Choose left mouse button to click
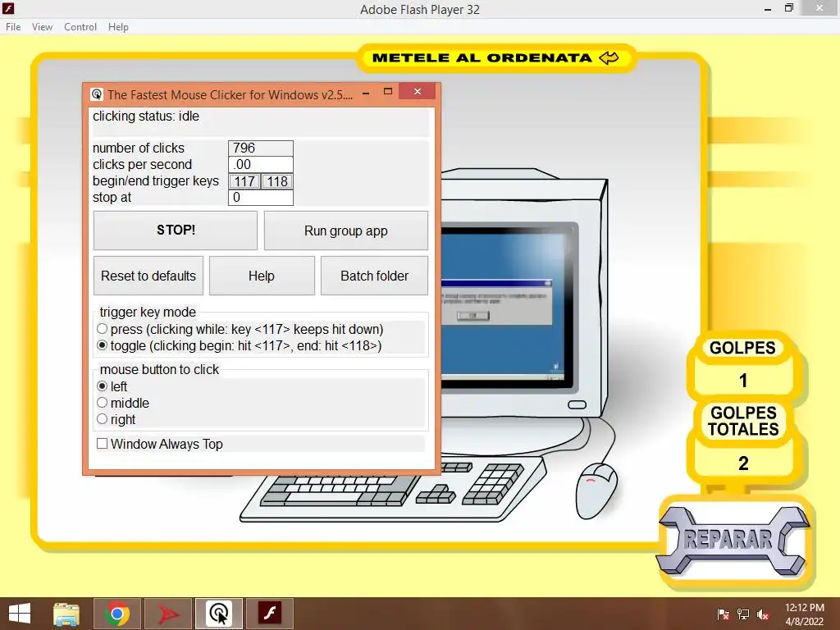Screen dimensions: 840x630 [103, 386]
